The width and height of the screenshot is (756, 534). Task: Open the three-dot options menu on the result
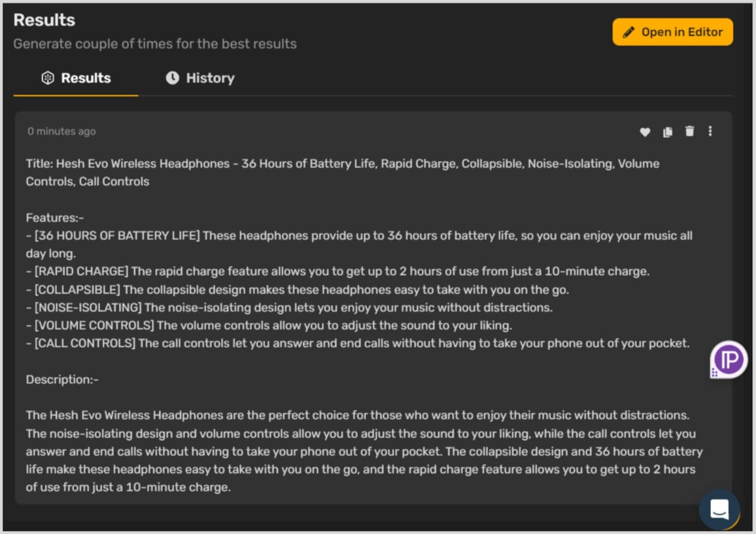coord(711,132)
